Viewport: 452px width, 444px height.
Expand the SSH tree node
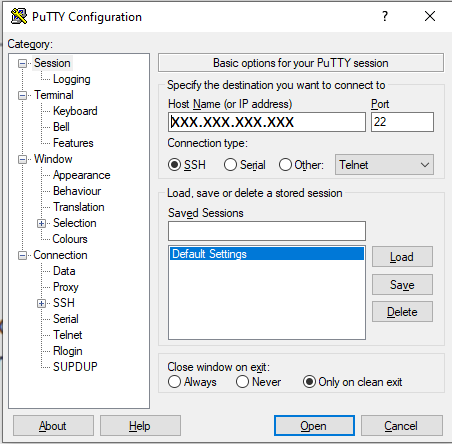41,303
